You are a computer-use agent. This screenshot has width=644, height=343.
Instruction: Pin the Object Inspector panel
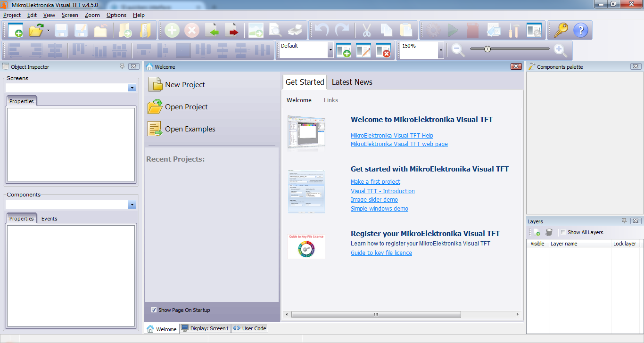pyautogui.click(x=122, y=66)
